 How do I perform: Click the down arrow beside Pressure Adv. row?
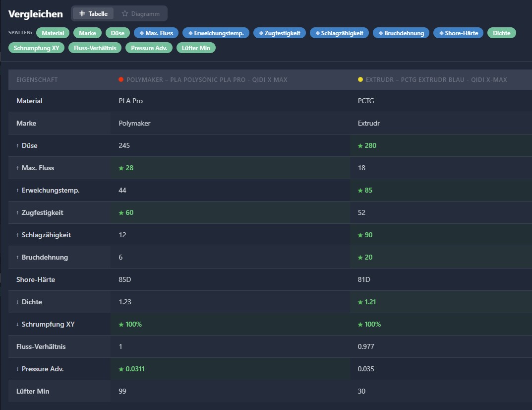(x=17, y=369)
